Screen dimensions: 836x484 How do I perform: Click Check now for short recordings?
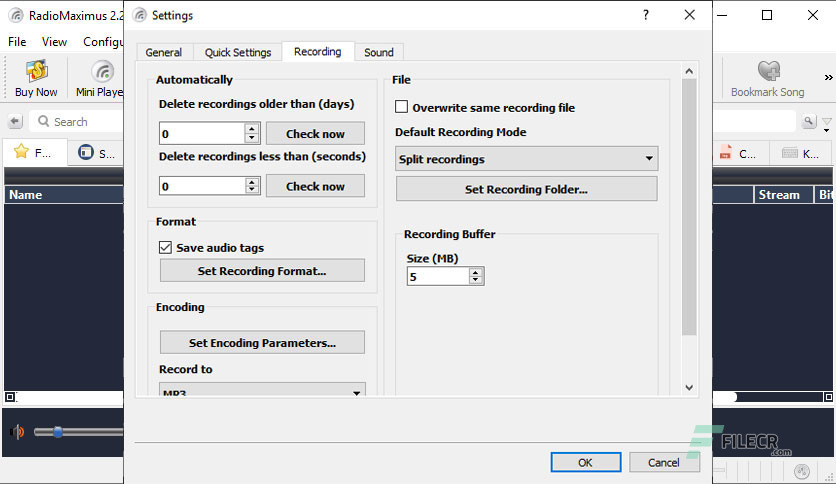click(x=315, y=185)
